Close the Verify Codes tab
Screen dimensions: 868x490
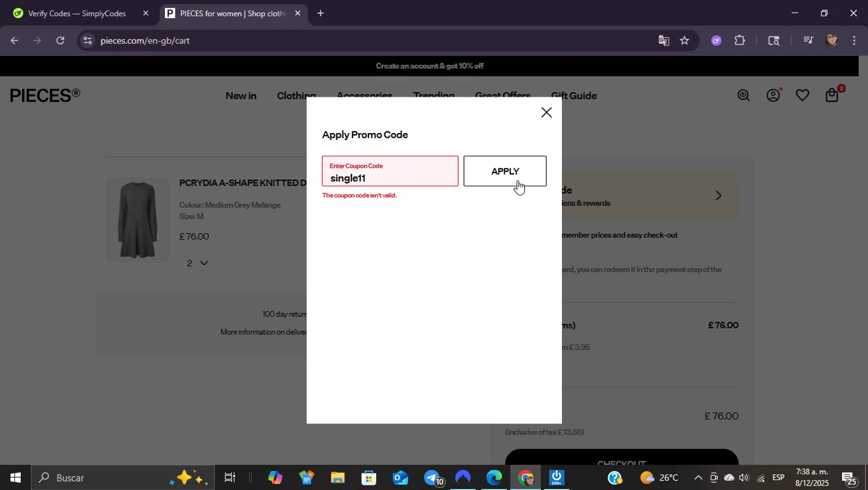145,13
